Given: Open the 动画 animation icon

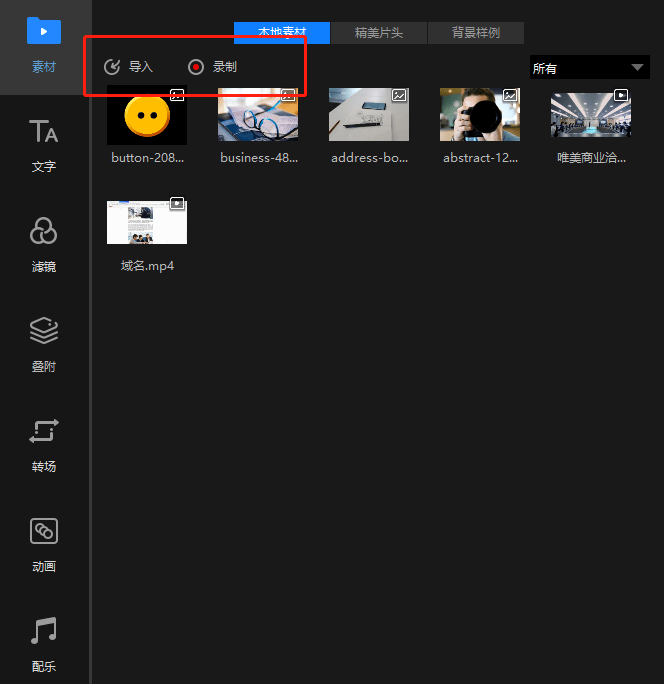Looking at the screenshot, I should coord(43,531).
